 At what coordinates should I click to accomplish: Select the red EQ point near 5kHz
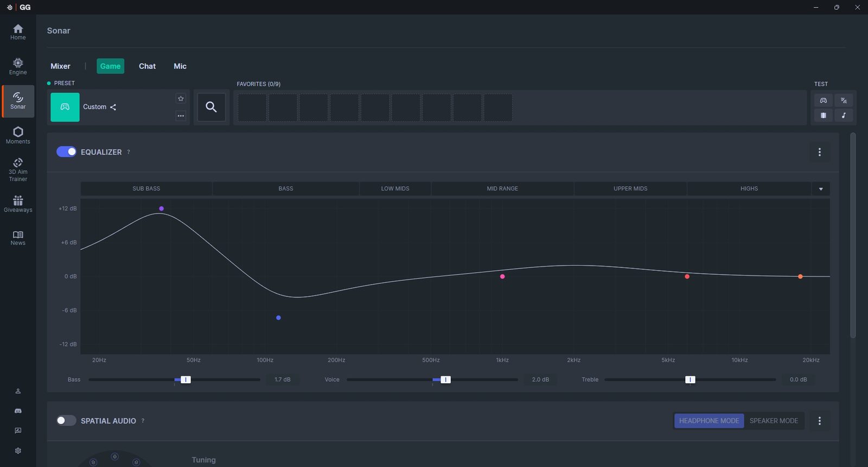click(687, 276)
